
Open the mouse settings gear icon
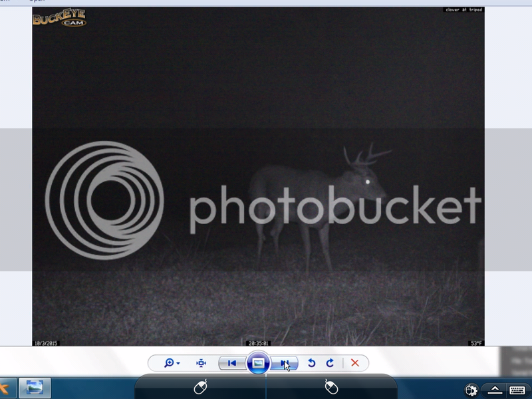471,390
